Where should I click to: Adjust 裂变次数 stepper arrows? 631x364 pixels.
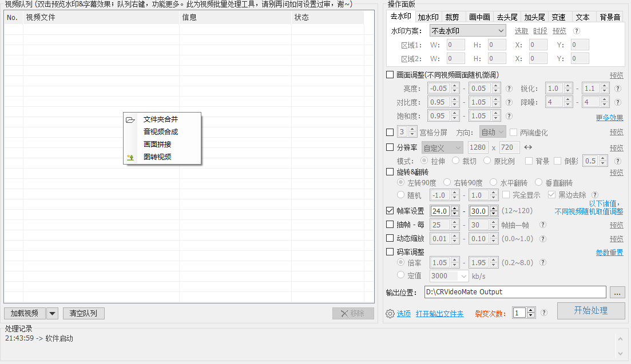point(531,313)
